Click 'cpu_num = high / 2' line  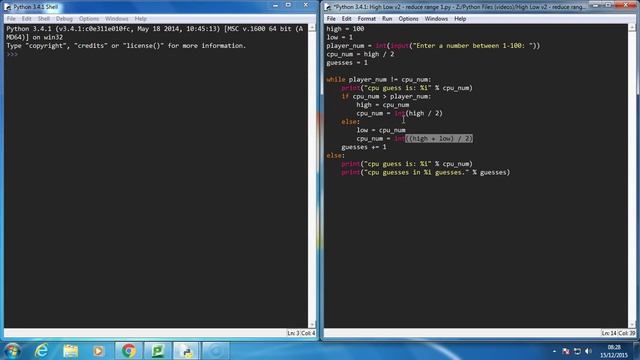coord(360,54)
